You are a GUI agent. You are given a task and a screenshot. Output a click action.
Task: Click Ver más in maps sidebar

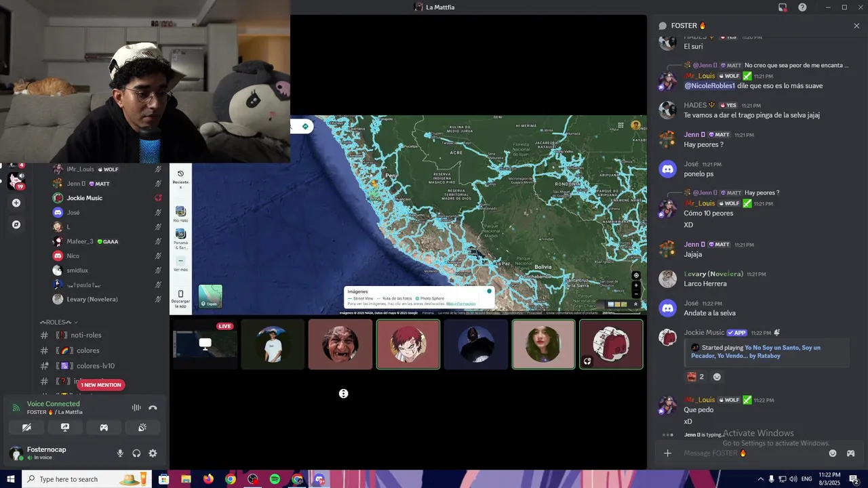pyautogui.click(x=180, y=264)
